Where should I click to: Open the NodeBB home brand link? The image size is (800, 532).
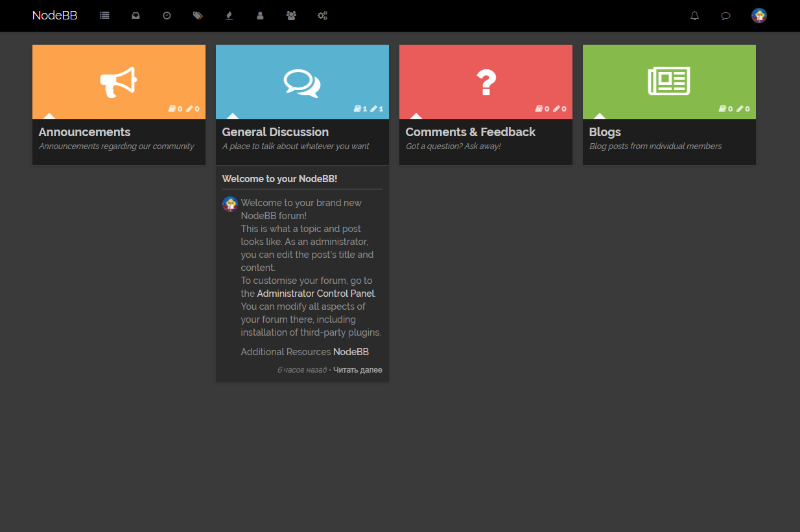(54, 16)
